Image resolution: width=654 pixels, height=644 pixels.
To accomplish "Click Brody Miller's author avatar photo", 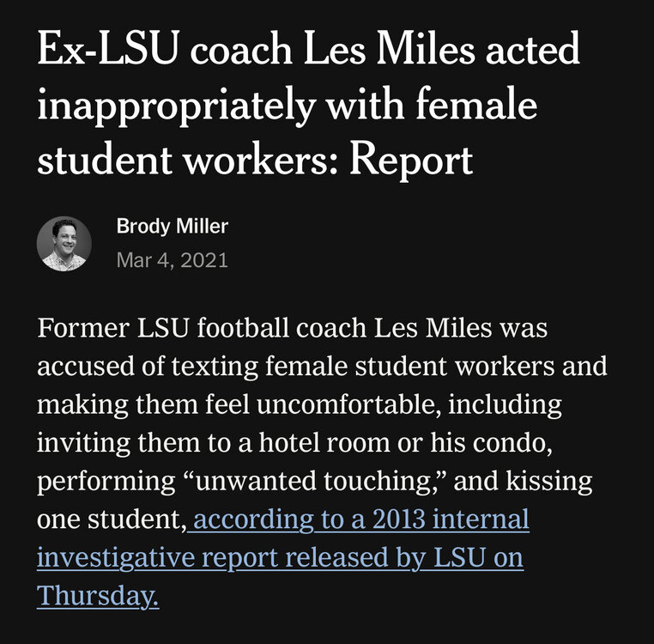I will [x=64, y=244].
